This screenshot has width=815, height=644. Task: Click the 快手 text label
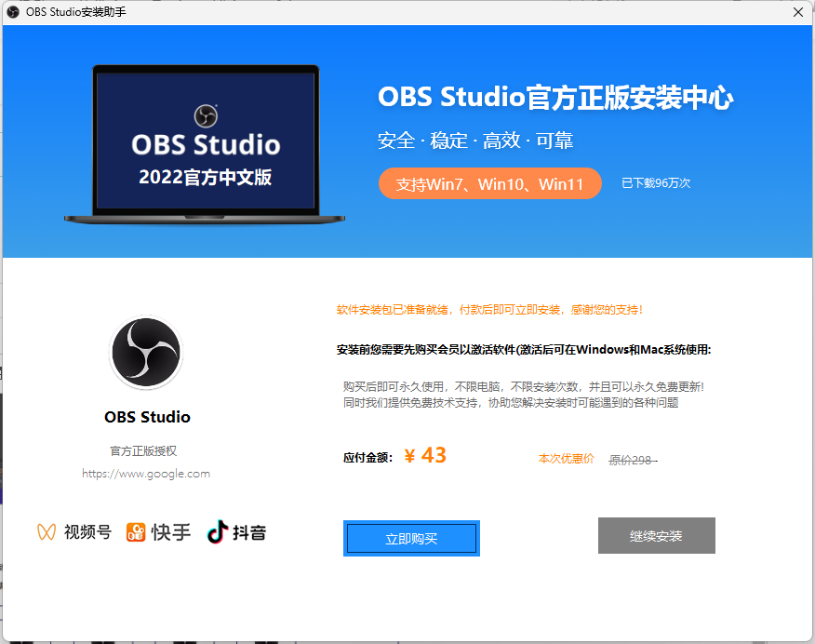170,532
